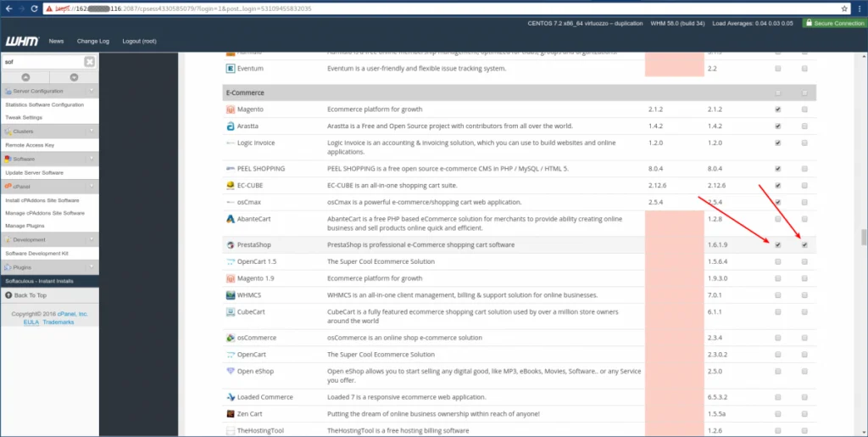
Task: Collapse the Plugins section
Action: point(92,267)
